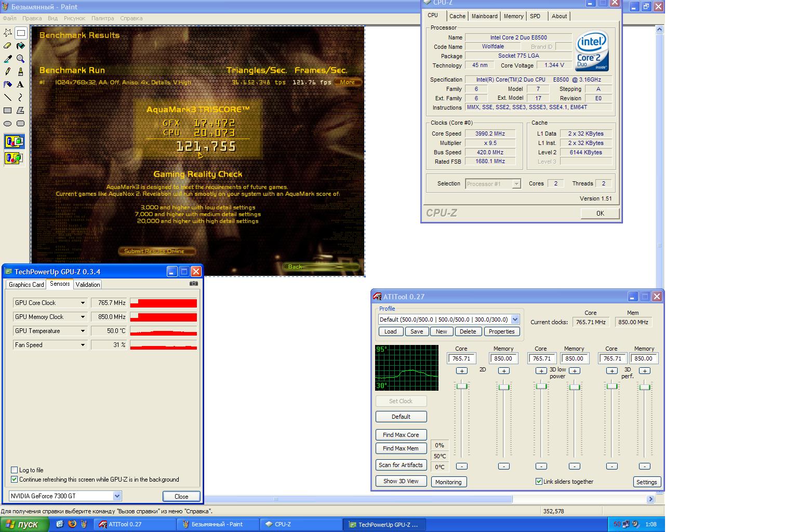Open the SPD tab in CPU-Z

pos(535,16)
